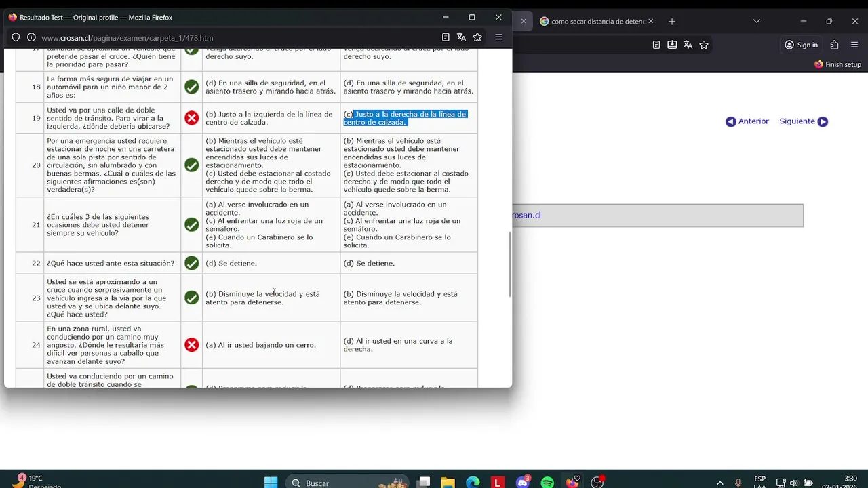Open OBS Studio from the taskbar
Image resolution: width=868 pixels, height=488 pixels.
597,483
